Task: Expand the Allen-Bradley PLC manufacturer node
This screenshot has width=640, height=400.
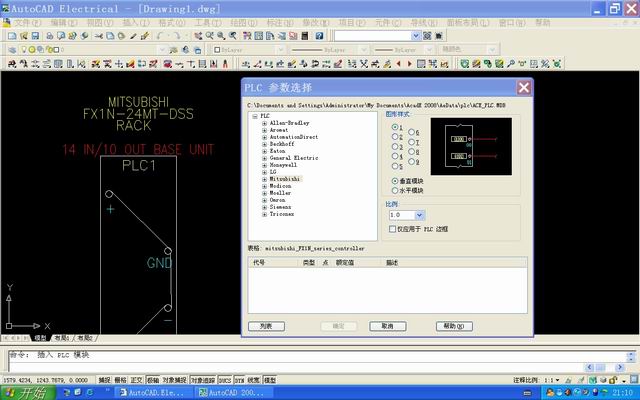Action: [264, 123]
